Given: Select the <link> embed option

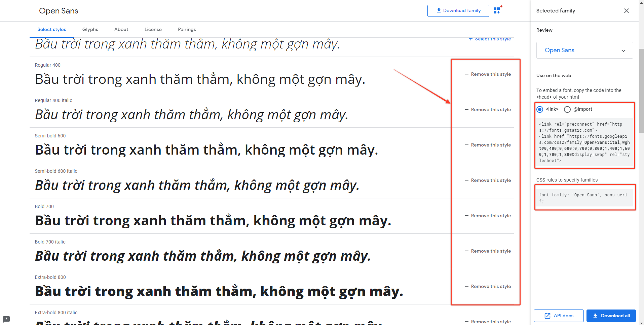Looking at the screenshot, I should pos(540,109).
